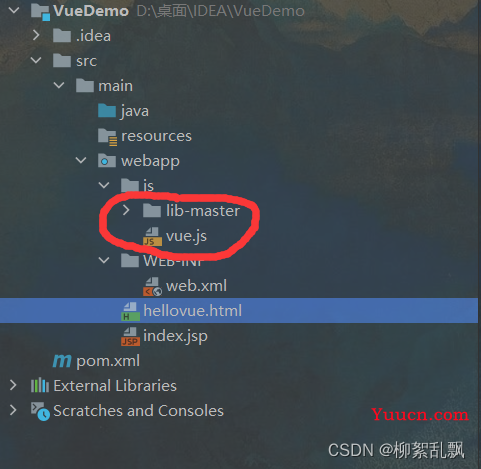The image size is (481, 469).
Task: Click the vue.js JavaScript file icon
Action: click(152, 236)
